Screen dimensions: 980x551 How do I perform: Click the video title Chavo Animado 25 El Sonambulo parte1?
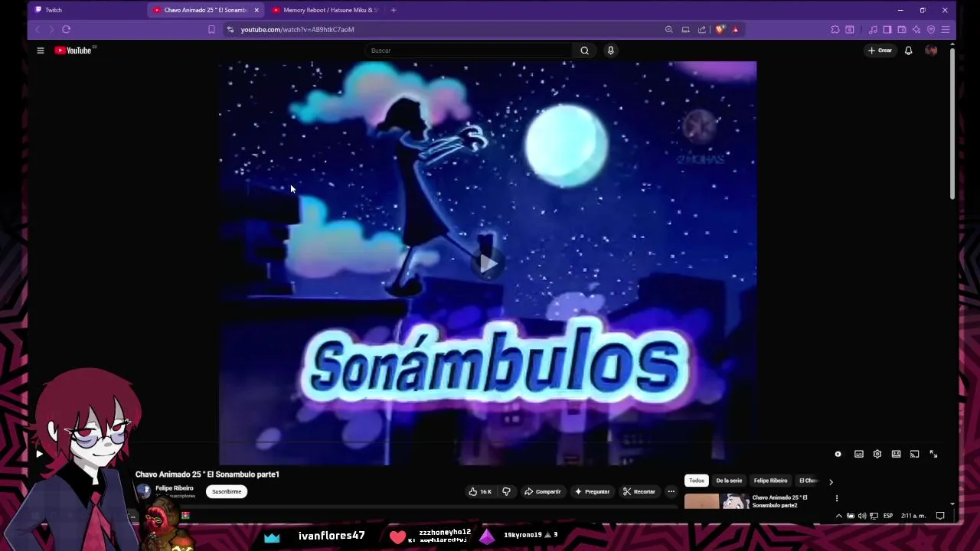coord(207,474)
